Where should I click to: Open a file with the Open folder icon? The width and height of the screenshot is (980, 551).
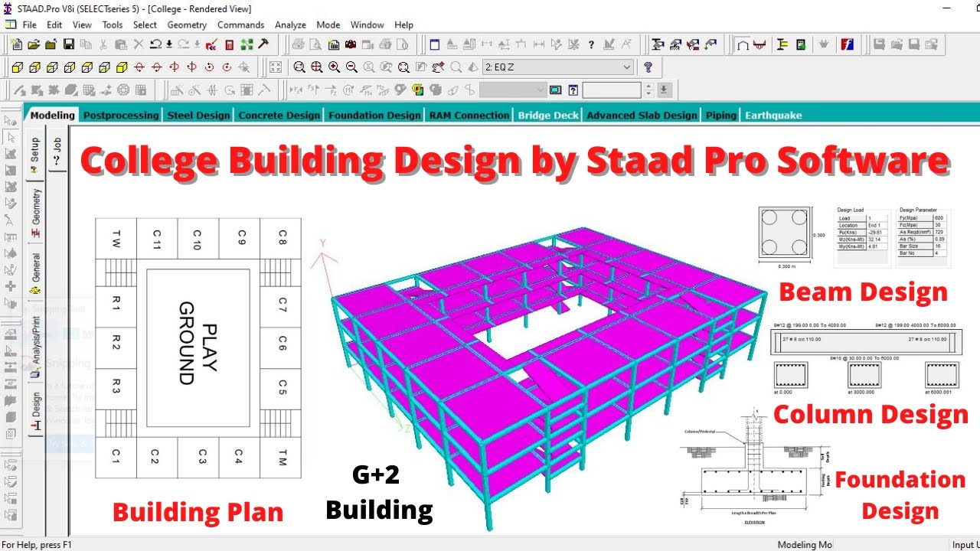(x=34, y=44)
